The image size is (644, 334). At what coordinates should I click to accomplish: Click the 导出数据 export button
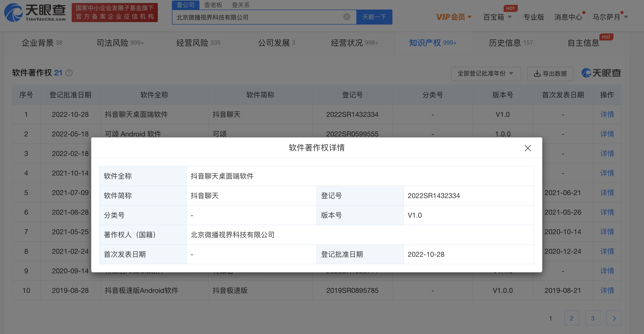point(550,73)
